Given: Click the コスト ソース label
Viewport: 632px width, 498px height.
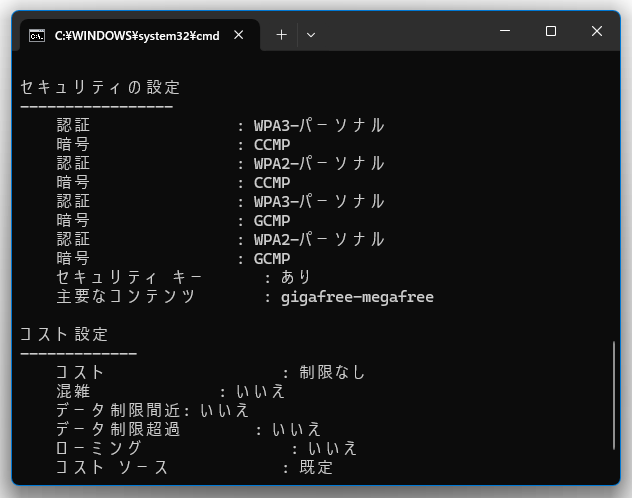Looking at the screenshot, I should 112,467.
